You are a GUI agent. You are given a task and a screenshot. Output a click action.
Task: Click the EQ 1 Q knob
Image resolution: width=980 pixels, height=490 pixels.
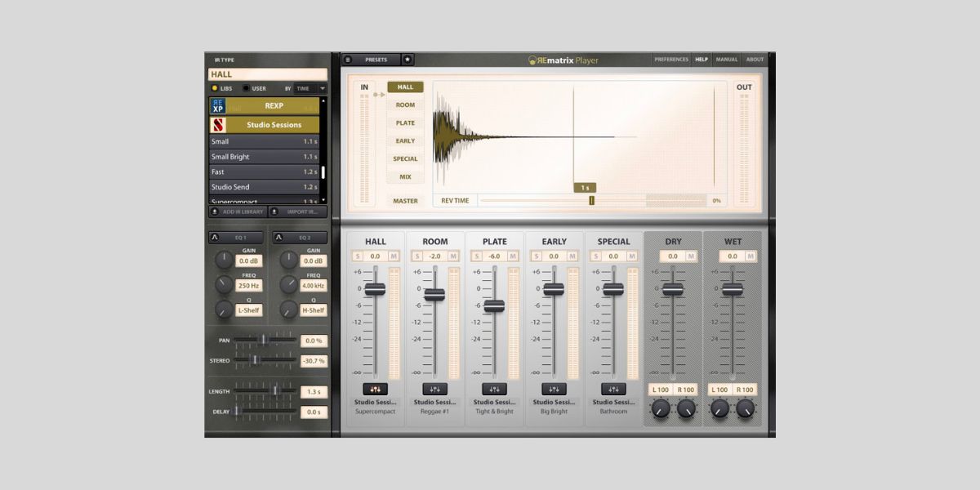(224, 310)
